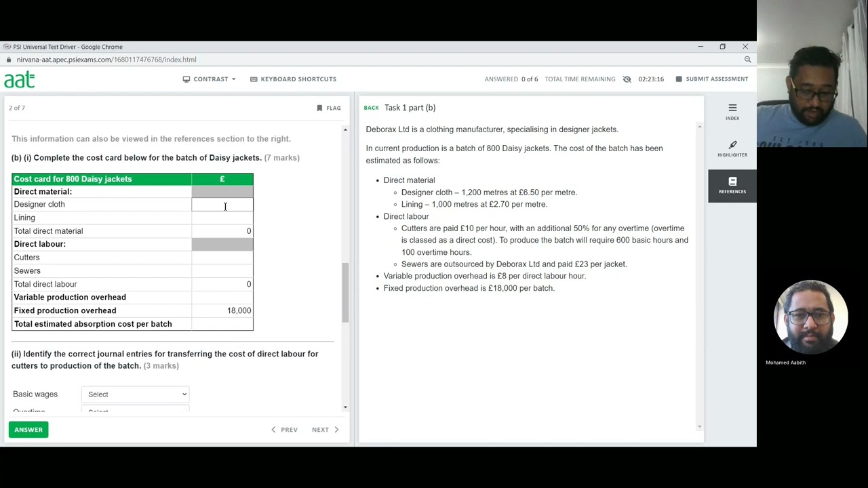The image size is (868, 488).
Task: Click the Sewers input cell
Action: 222,271
